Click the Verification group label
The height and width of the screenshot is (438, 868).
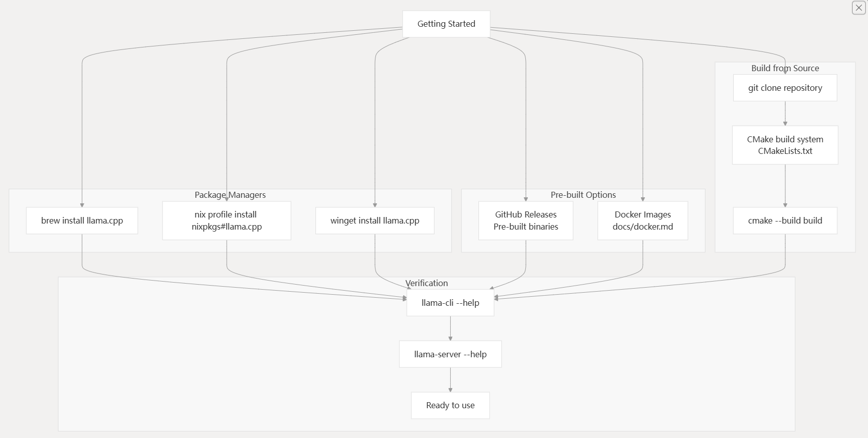(x=426, y=283)
